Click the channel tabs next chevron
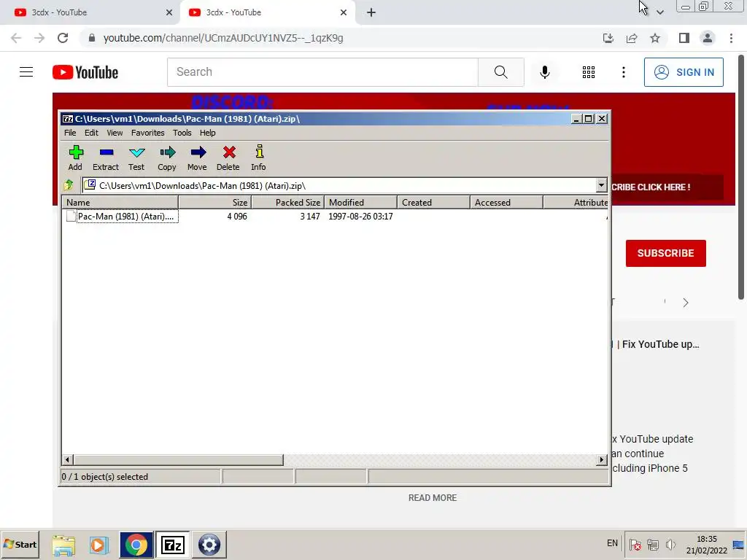Screen dimensions: 747x560 click(x=686, y=303)
